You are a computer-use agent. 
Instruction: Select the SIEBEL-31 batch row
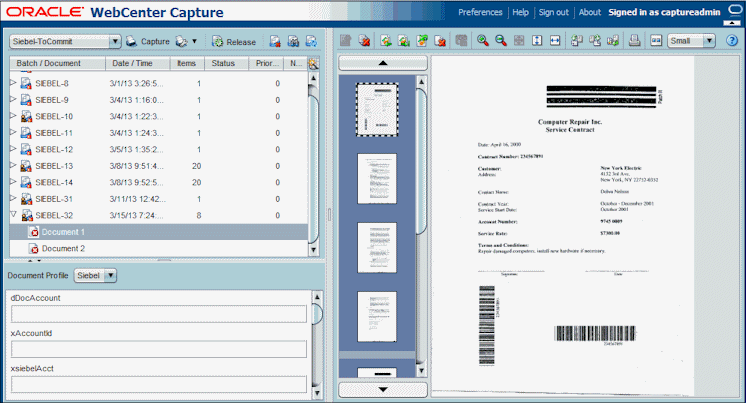[158, 199]
